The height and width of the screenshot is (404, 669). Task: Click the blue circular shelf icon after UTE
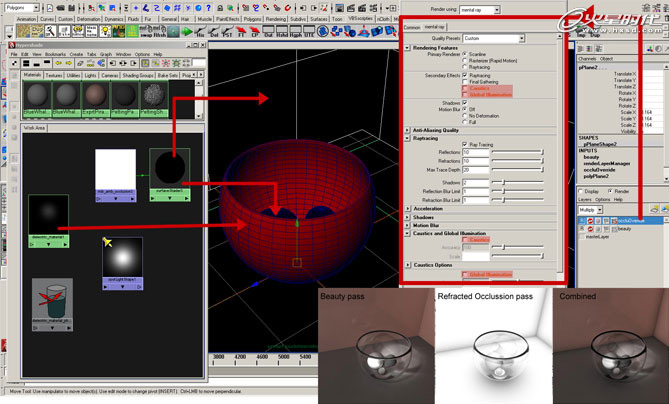point(323,32)
